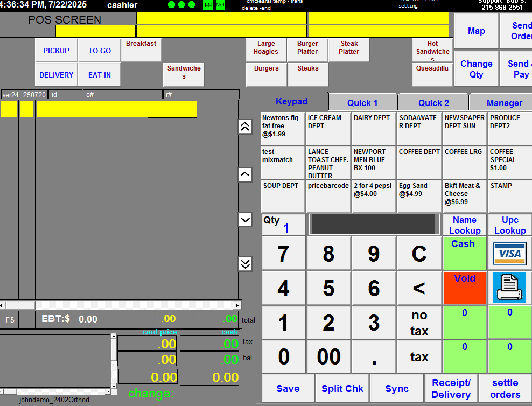
Task: Add NEWPORT MEN BLUE BX 100
Action: (374, 163)
